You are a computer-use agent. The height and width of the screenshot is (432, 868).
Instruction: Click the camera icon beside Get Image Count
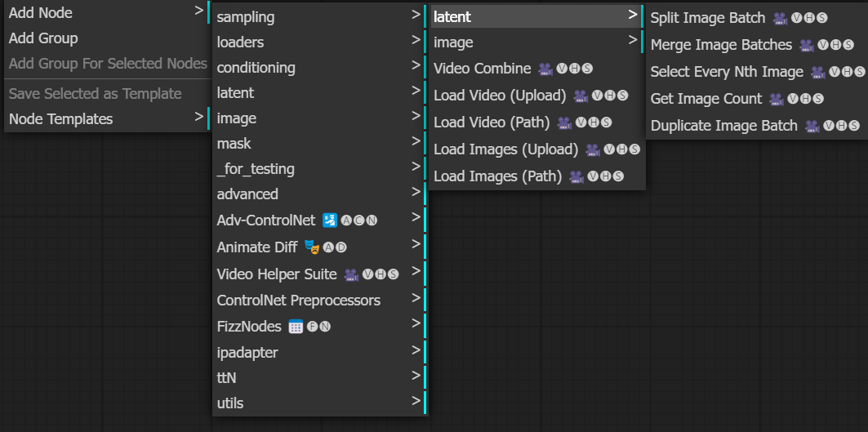776,99
